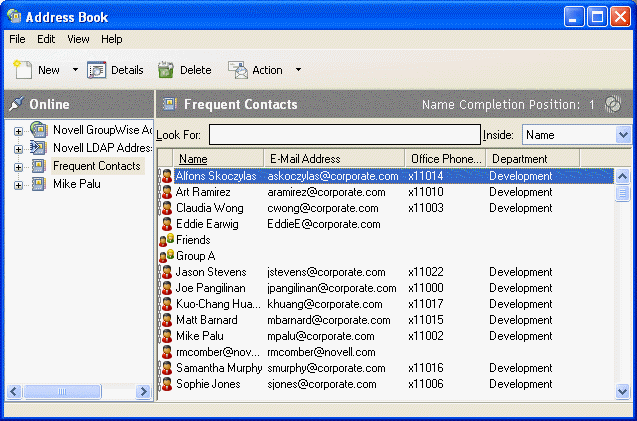Sort by the Name column header
This screenshot has width=637, height=421.
(x=218, y=158)
